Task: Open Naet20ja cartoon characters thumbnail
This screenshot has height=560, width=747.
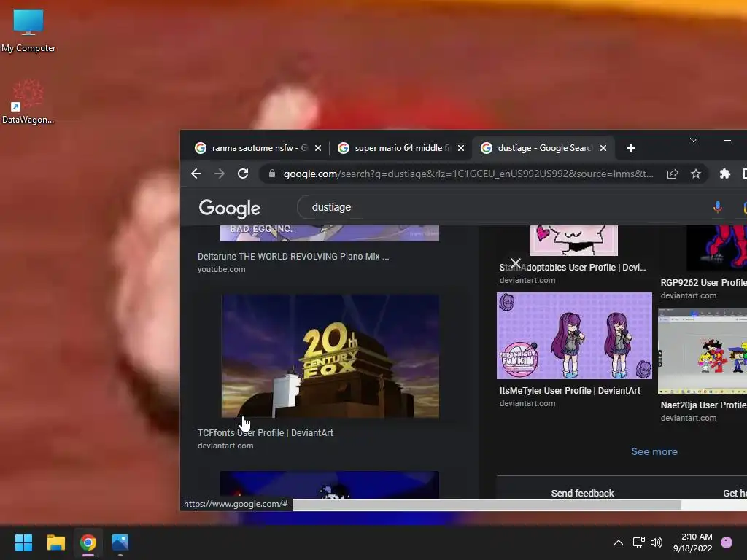Action: (703, 351)
